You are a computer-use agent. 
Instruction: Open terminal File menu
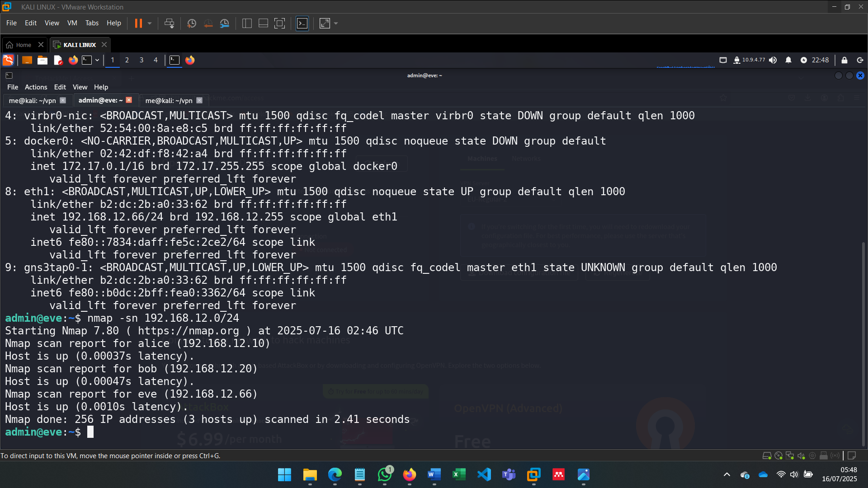(x=13, y=87)
